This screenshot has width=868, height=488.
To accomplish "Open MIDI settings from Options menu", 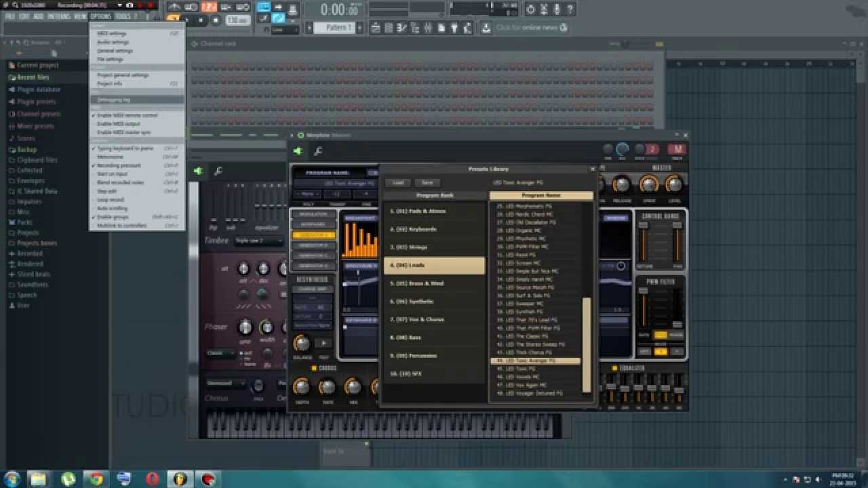I will coord(137,33).
